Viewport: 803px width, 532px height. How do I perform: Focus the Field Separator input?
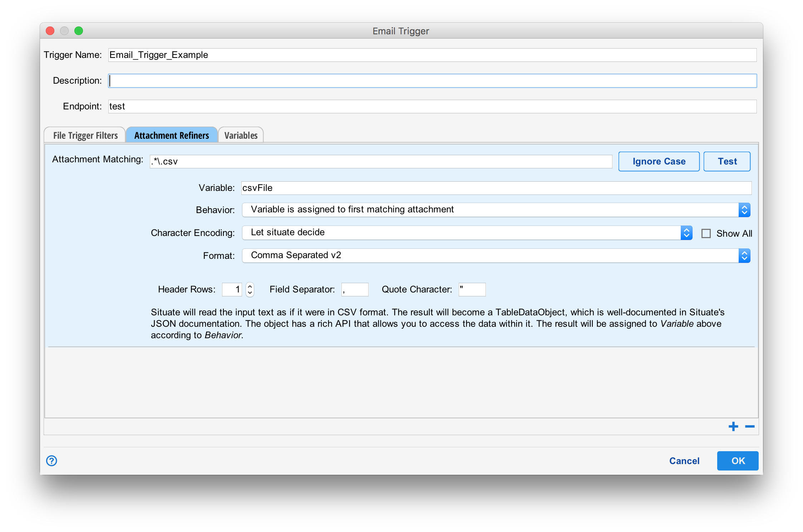click(355, 290)
